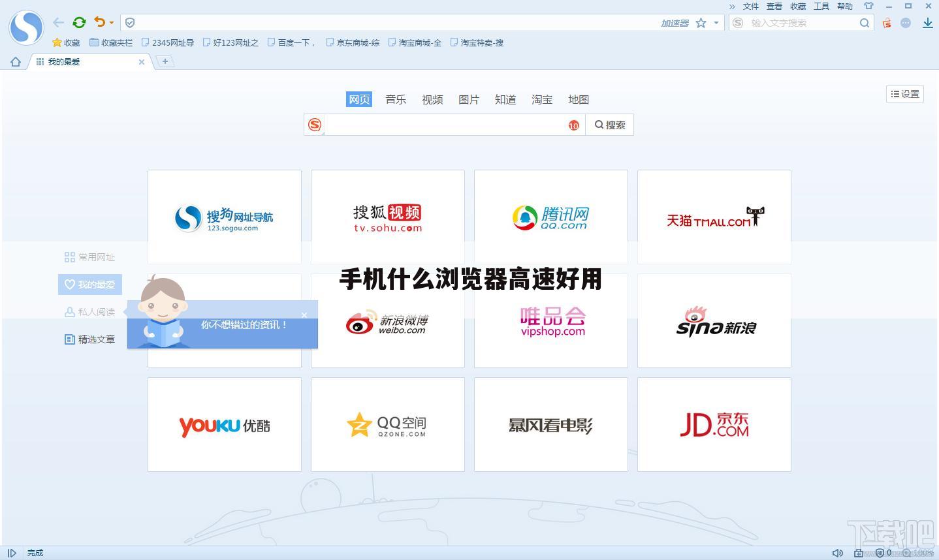Click the orange undo close-tab arrow

[x=99, y=22]
